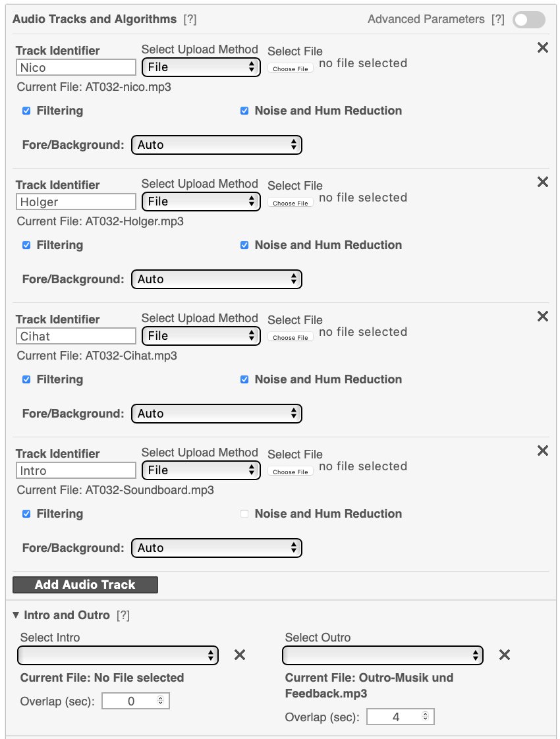The height and width of the screenshot is (739, 560).
Task: Collapse the Intro and Outro section
Action: [x=16, y=615]
